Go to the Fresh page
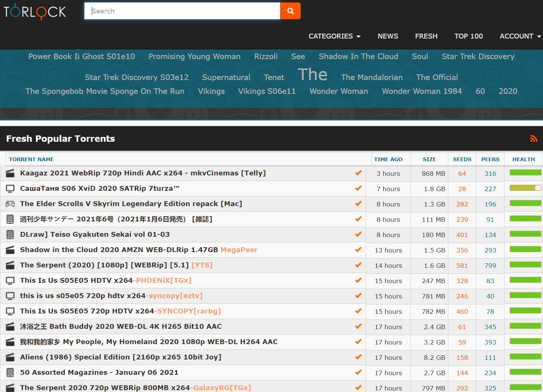Image resolution: width=543 pixels, height=392 pixels. tap(426, 36)
